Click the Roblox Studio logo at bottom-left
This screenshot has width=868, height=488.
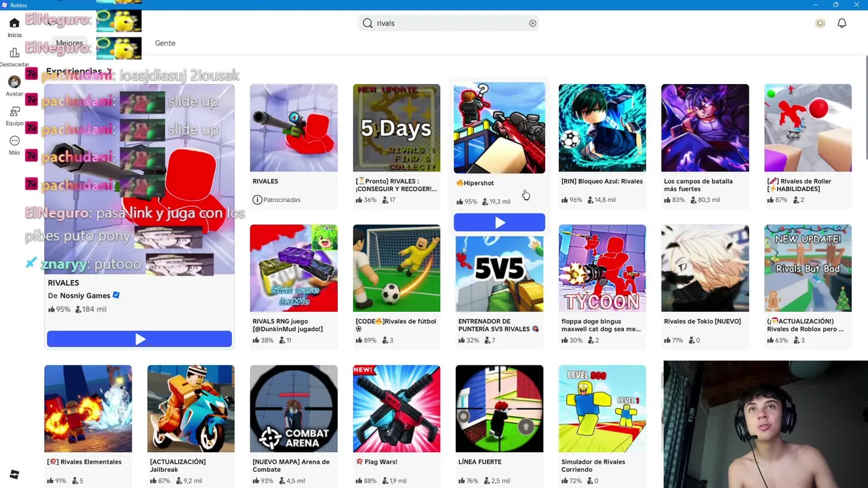[14, 474]
